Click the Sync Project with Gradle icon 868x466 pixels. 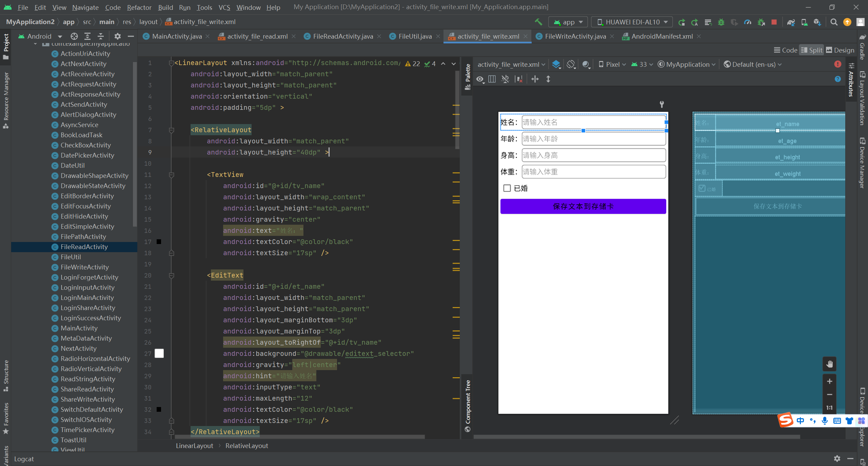coord(791,22)
